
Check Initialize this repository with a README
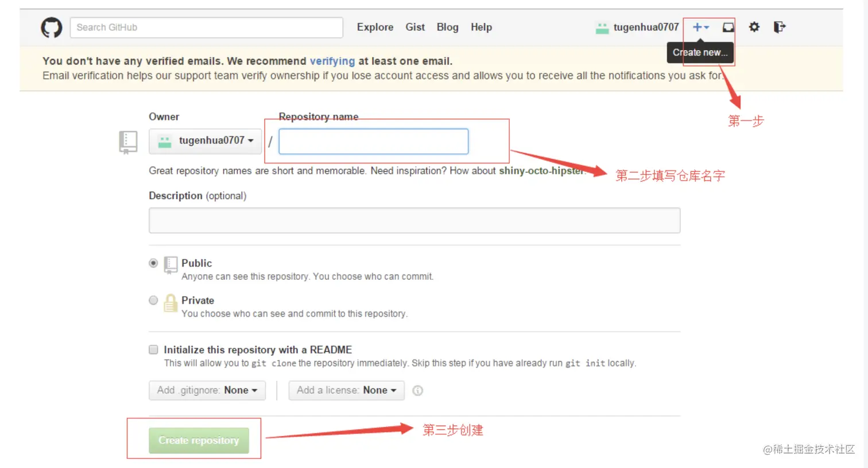point(153,350)
